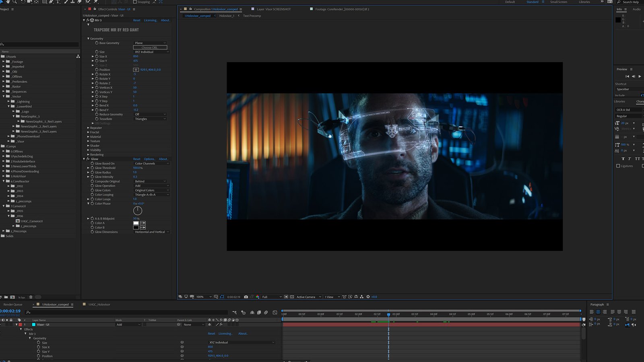The image size is (644, 362).
Task: Play the preview
Action: 640,76
